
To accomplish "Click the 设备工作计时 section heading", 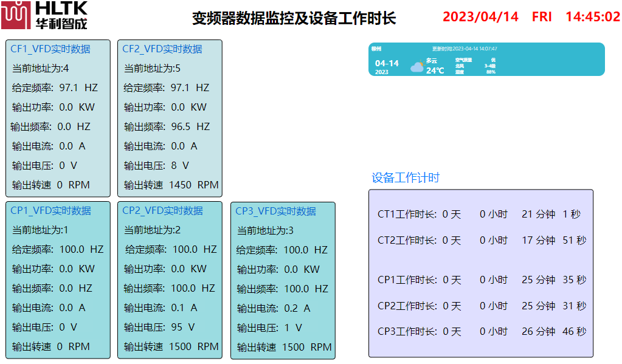I will [405, 178].
